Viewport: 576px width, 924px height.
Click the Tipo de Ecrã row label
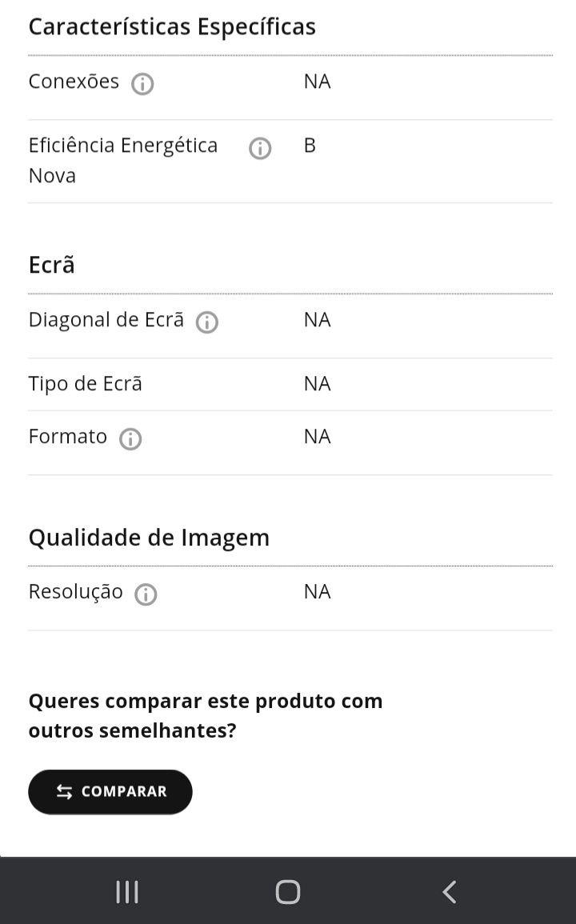[86, 384]
